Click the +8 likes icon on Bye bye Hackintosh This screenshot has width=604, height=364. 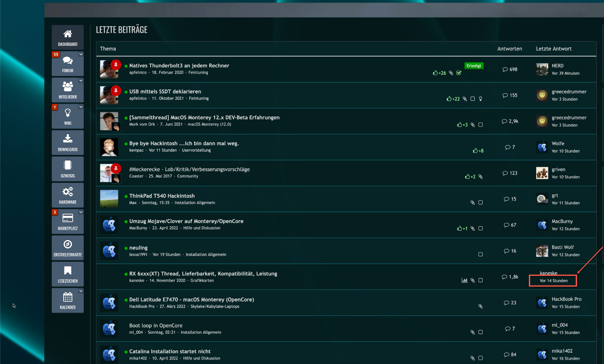click(478, 151)
